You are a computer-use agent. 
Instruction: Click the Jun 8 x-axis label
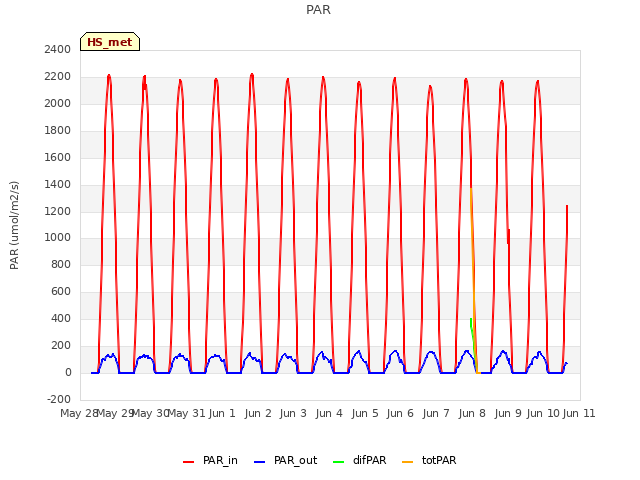[472, 414]
